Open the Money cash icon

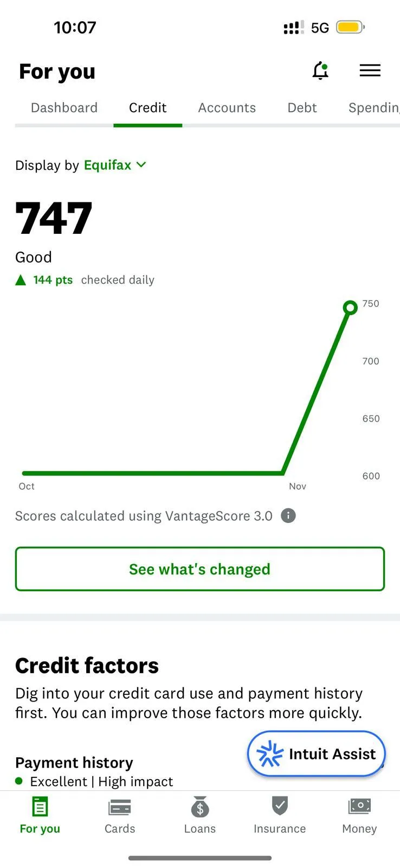click(x=359, y=806)
